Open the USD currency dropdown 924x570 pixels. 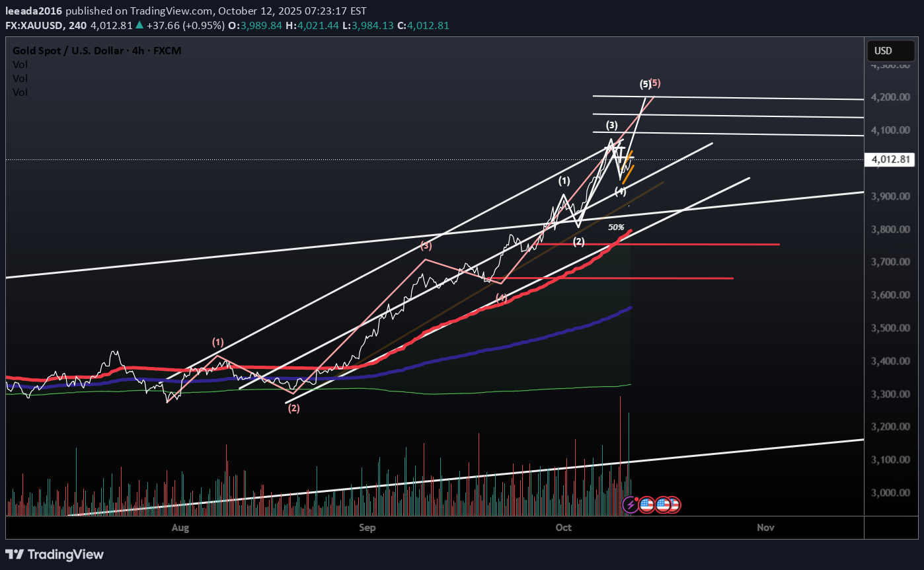(x=883, y=51)
